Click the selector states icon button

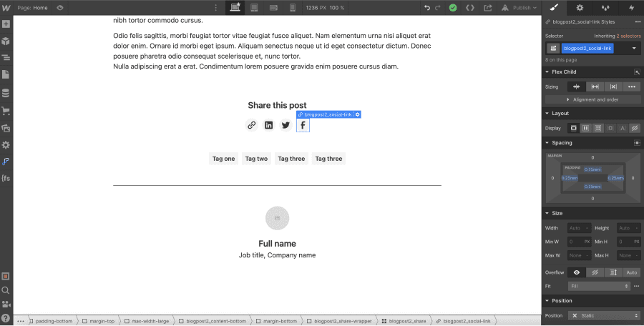(x=553, y=49)
